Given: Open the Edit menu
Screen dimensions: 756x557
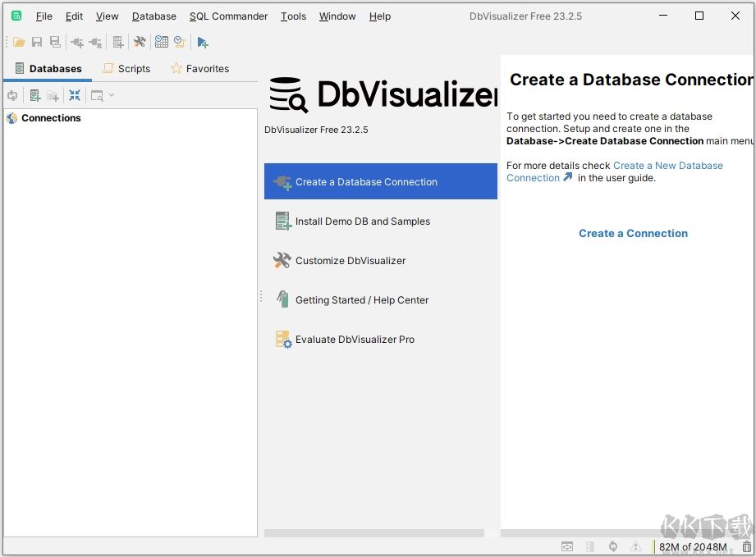Looking at the screenshot, I should pos(74,16).
